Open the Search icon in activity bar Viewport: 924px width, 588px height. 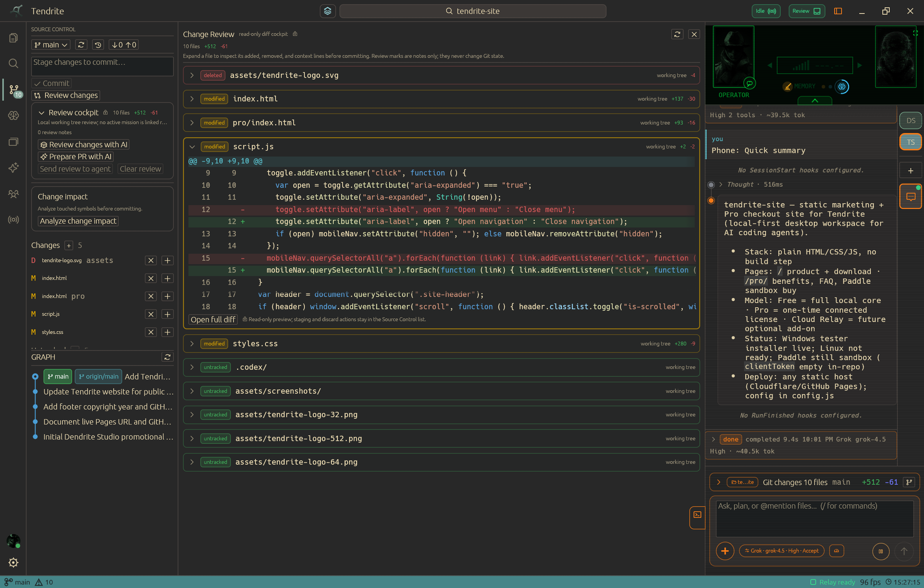13,63
